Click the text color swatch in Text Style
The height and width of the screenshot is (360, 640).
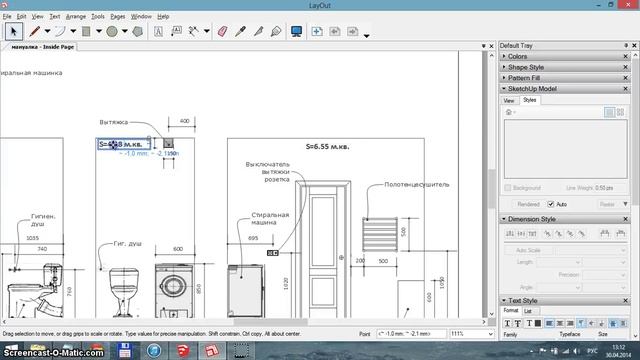tap(538, 323)
